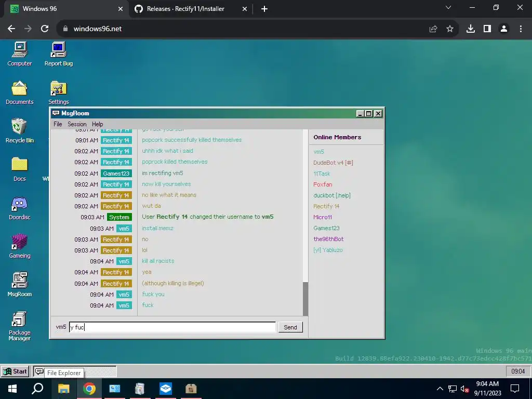Open a new browser tab
The height and width of the screenshot is (399, 532).
click(264, 9)
